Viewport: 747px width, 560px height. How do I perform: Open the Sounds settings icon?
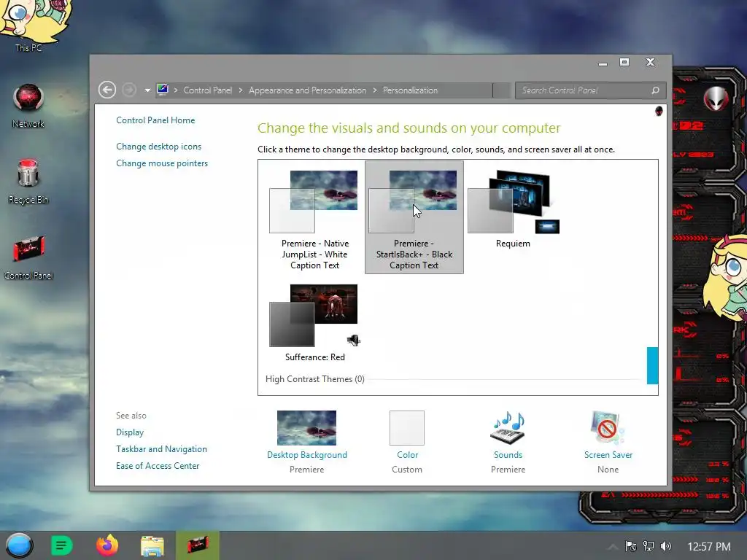(x=508, y=427)
